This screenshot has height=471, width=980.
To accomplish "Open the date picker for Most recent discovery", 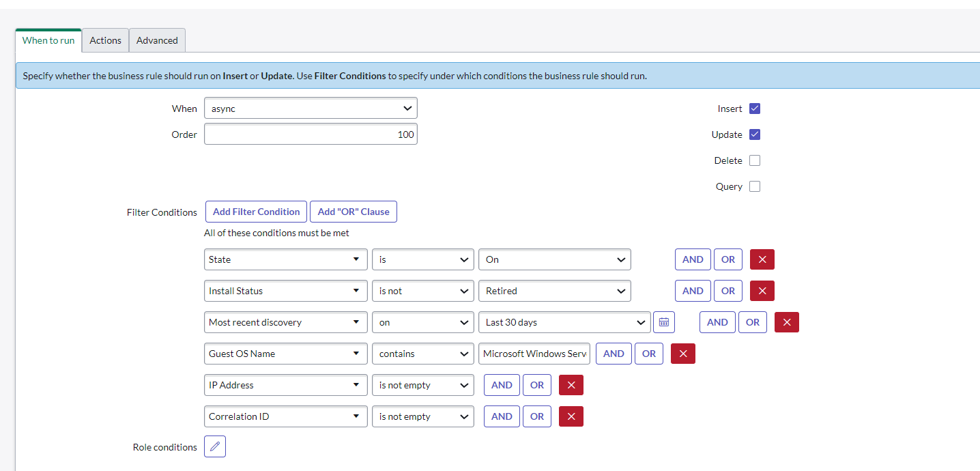I will pyautogui.click(x=663, y=322).
